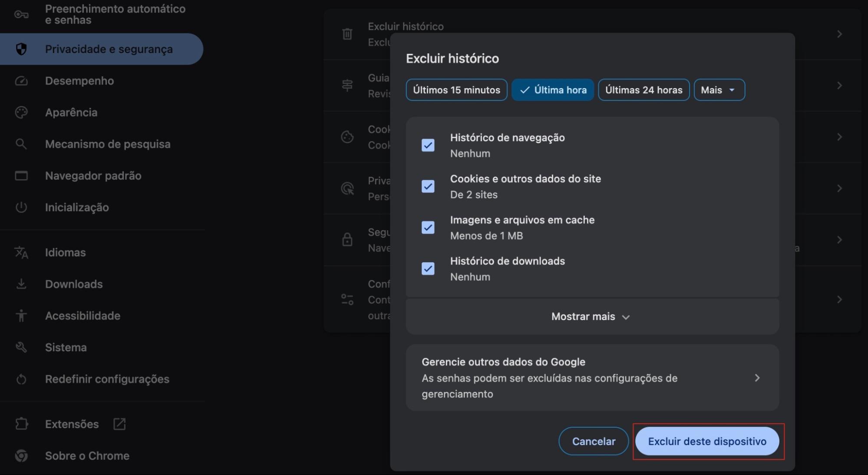
Task: Click the Mecanismo de pesquisa magnifier icon
Action: point(21,144)
